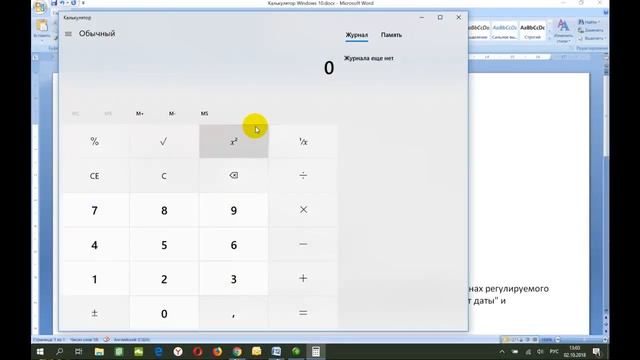
Task: Click Word's Save quick access icon
Action: click(x=54, y=3)
